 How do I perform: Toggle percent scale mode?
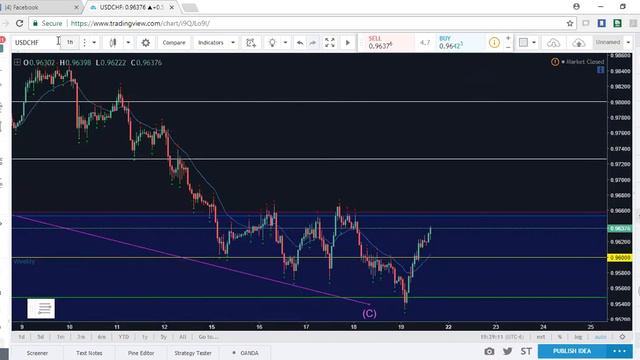click(560, 337)
